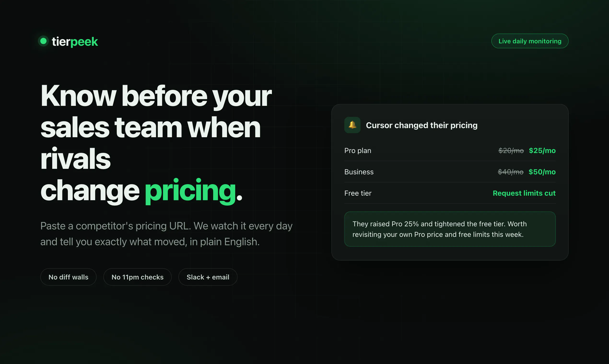This screenshot has height=364, width=609.
Task: Click the green dot logo icon
Action: [43, 41]
